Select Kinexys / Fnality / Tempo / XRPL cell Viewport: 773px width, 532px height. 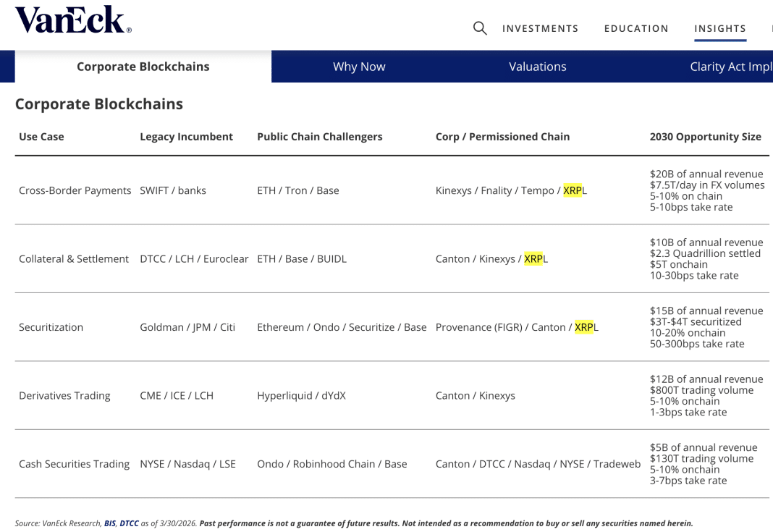pos(511,190)
